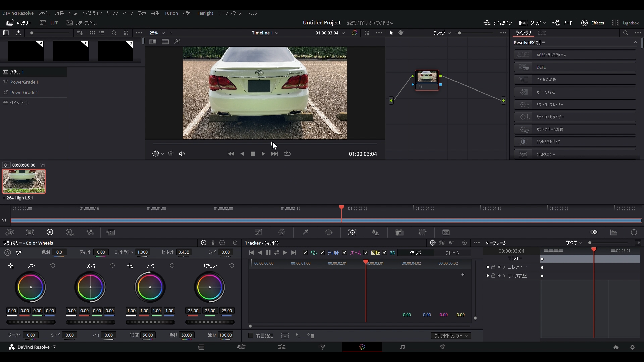Select the clip 01 thumbnail
This screenshot has width=644, height=362.
(x=24, y=181)
